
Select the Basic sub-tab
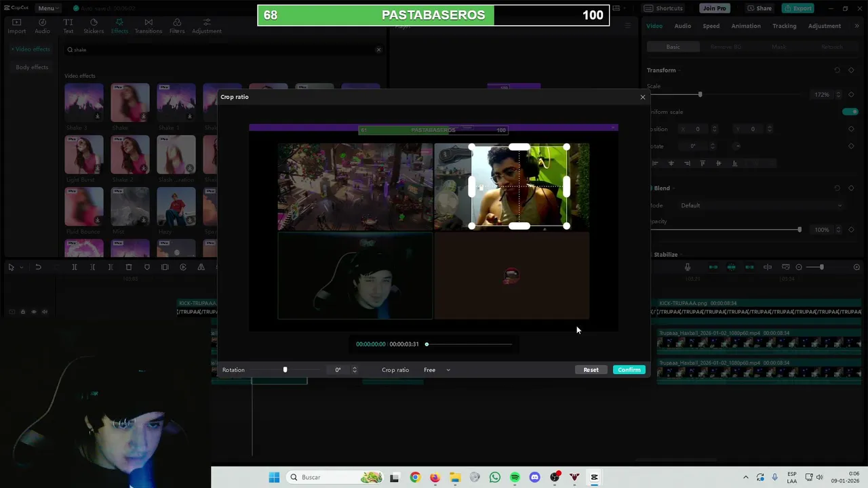click(673, 47)
